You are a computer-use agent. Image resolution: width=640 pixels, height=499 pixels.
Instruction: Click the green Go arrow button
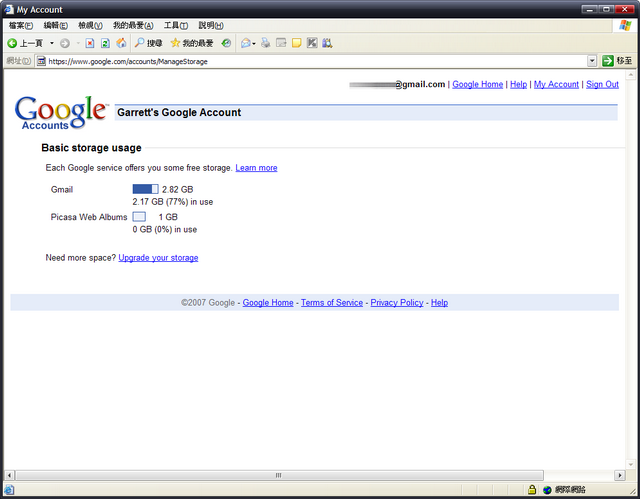point(608,61)
